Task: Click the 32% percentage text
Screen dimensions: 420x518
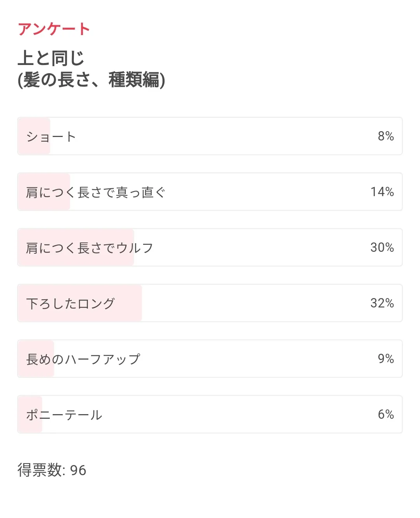Action: (382, 303)
